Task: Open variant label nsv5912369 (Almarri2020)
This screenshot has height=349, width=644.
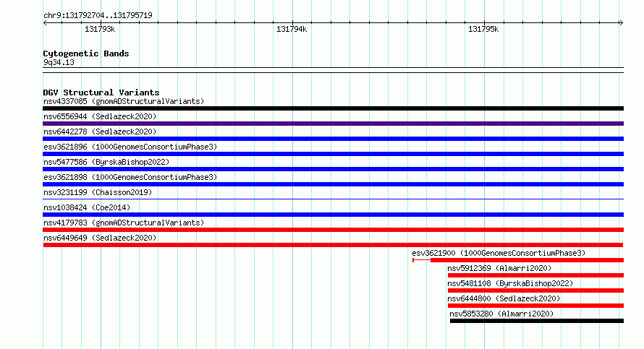Action: (x=499, y=268)
